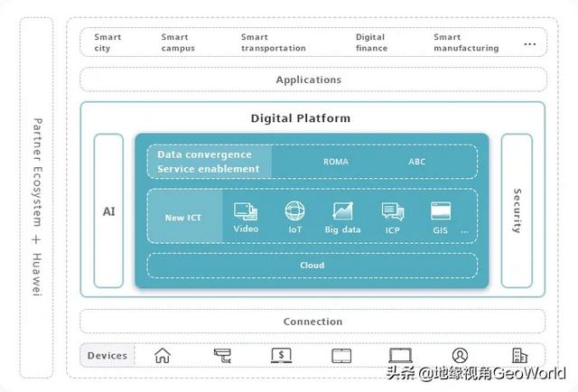
Task: Click the IoT globe icon
Action: (x=295, y=211)
